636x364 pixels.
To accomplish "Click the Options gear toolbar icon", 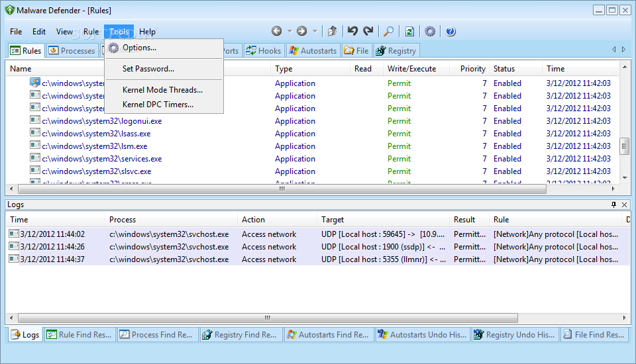I will pyautogui.click(x=430, y=31).
